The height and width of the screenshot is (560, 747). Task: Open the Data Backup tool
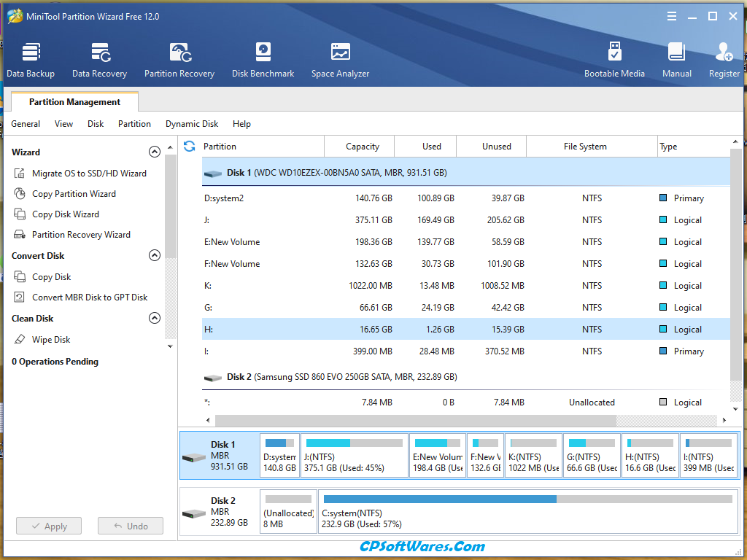coord(31,58)
